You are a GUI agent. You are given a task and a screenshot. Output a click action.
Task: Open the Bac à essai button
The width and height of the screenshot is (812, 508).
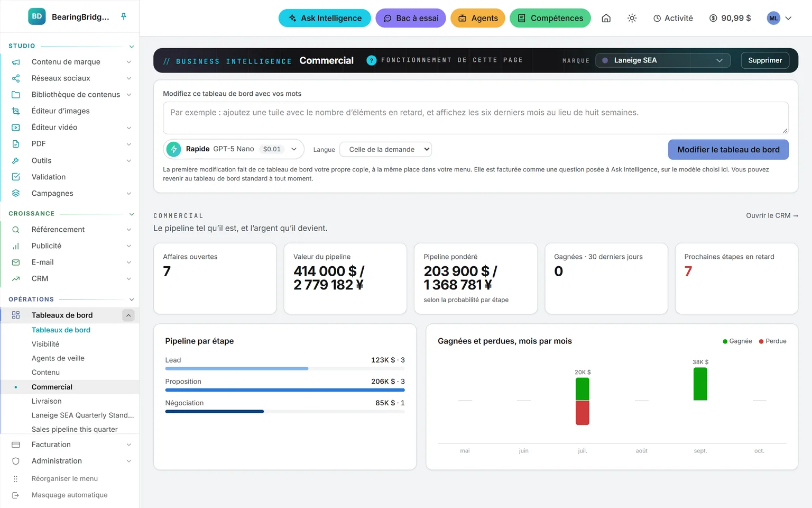411,18
